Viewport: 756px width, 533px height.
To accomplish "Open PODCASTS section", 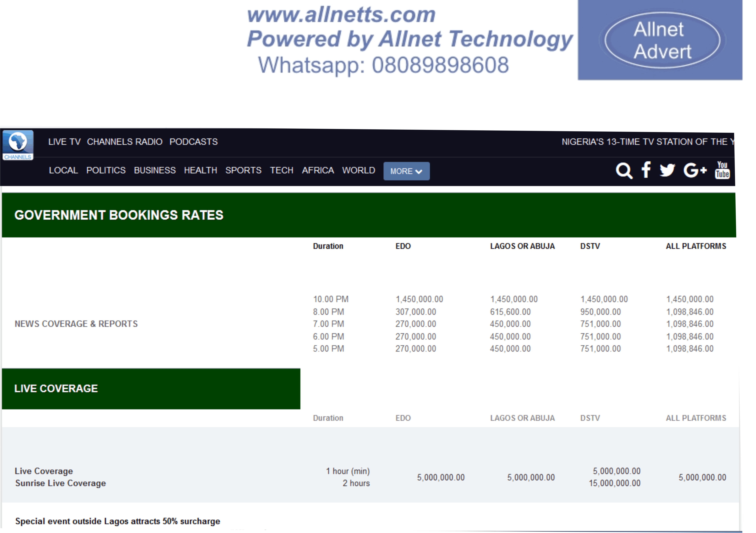I will tap(193, 142).
